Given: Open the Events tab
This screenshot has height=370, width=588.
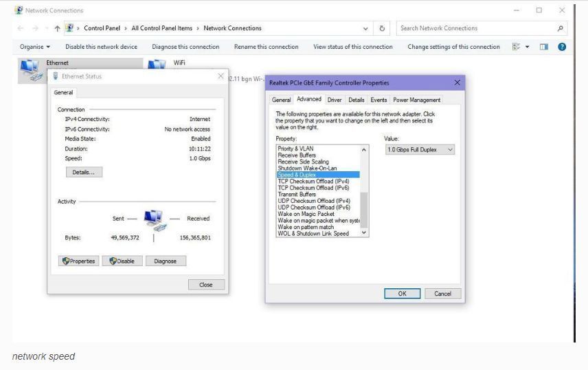Looking at the screenshot, I should coord(378,100).
